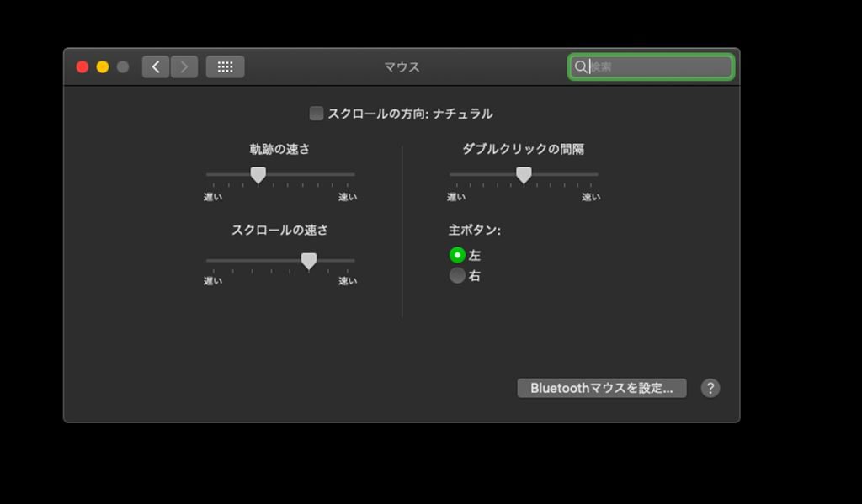Show all preferences via grid icon
The width and height of the screenshot is (862, 504).
pos(225,67)
